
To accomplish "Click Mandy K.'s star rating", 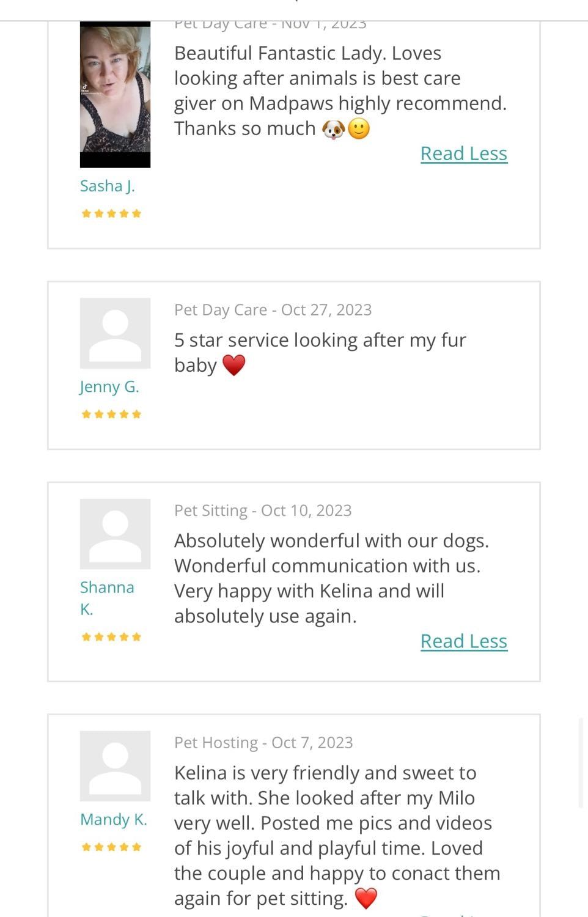I will pos(111,847).
